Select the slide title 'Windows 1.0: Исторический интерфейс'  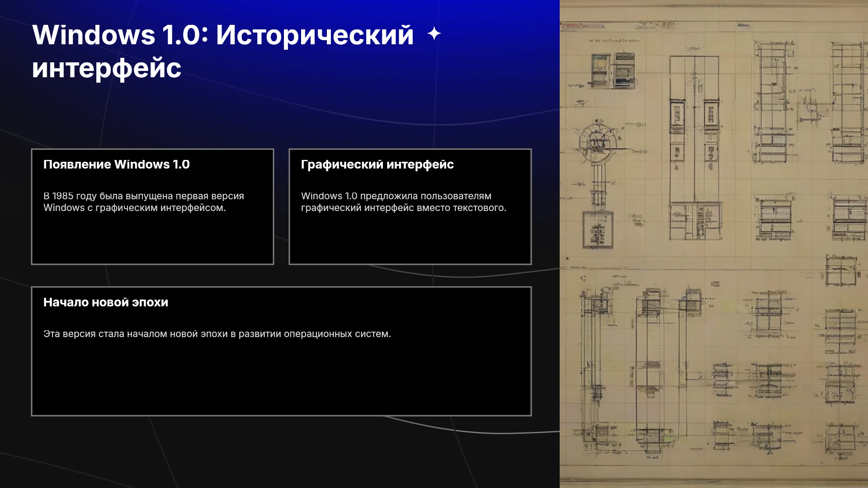pyautogui.click(x=223, y=52)
